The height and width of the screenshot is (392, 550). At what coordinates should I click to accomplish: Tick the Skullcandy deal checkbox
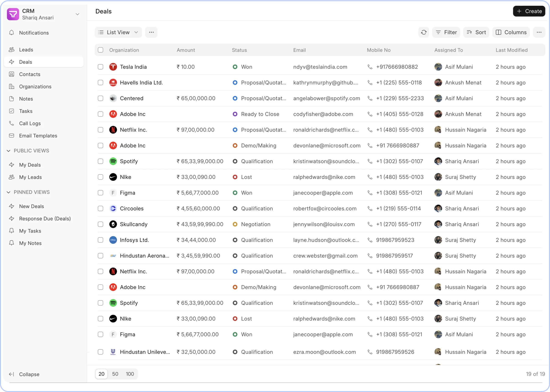point(100,224)
